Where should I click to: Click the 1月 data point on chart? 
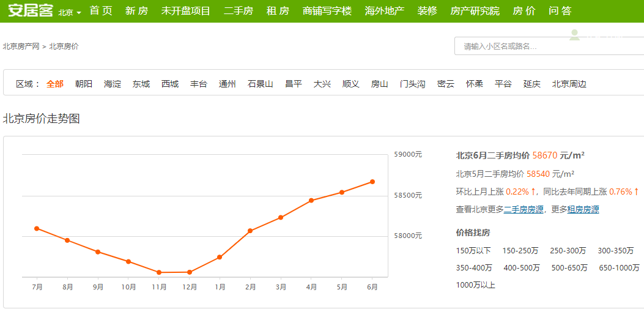pyautogui.click(x=220, y=257)
